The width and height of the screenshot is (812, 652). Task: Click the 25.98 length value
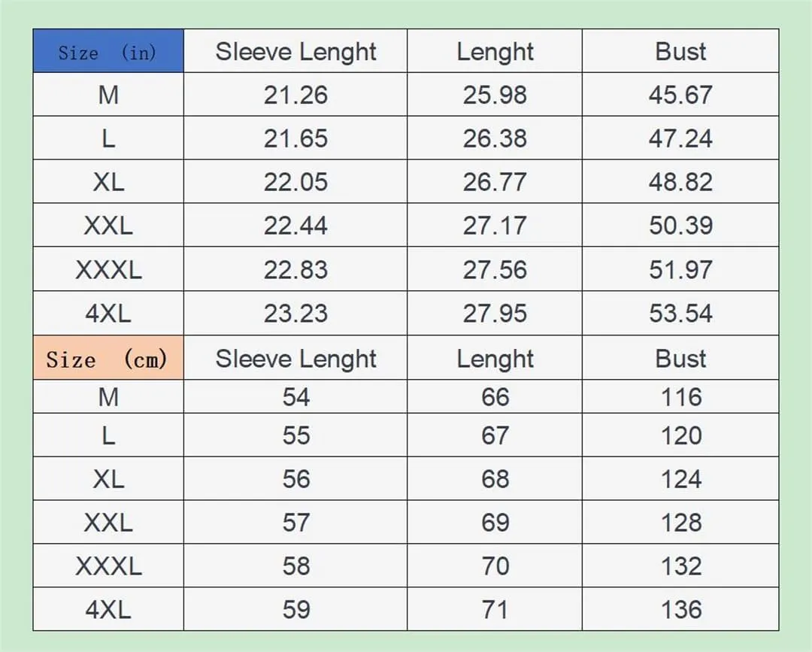tap(495, 94)
